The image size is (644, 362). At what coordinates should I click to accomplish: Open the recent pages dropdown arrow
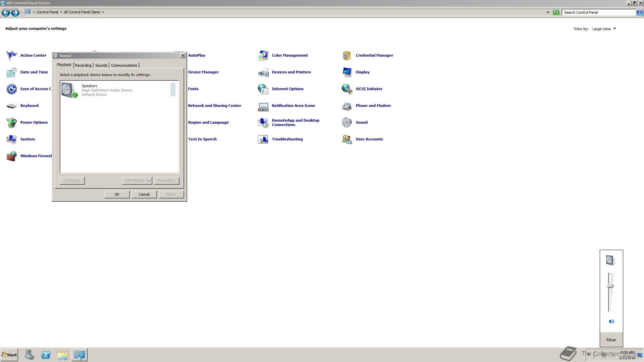point(21,12)
